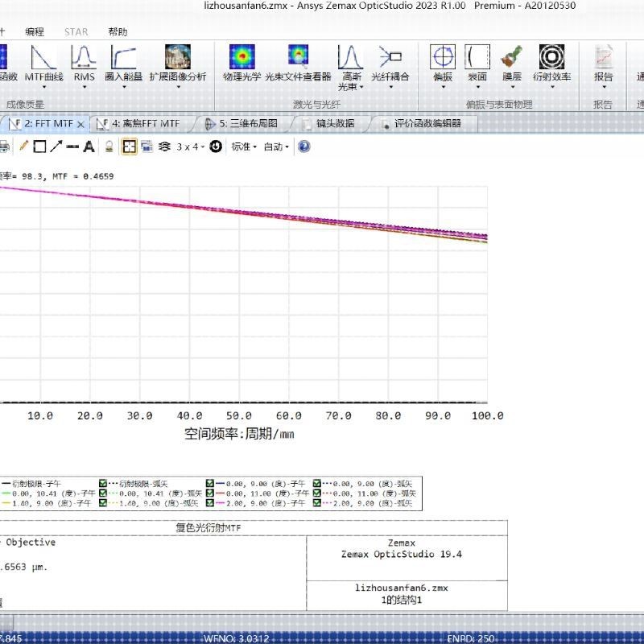Viewport: 644px width, 644px height.
Task: Uncheck 0.00, 11.00 (度)-弧矢 legend checkbox
Action: pyautogui.click(x=316, y=493)
